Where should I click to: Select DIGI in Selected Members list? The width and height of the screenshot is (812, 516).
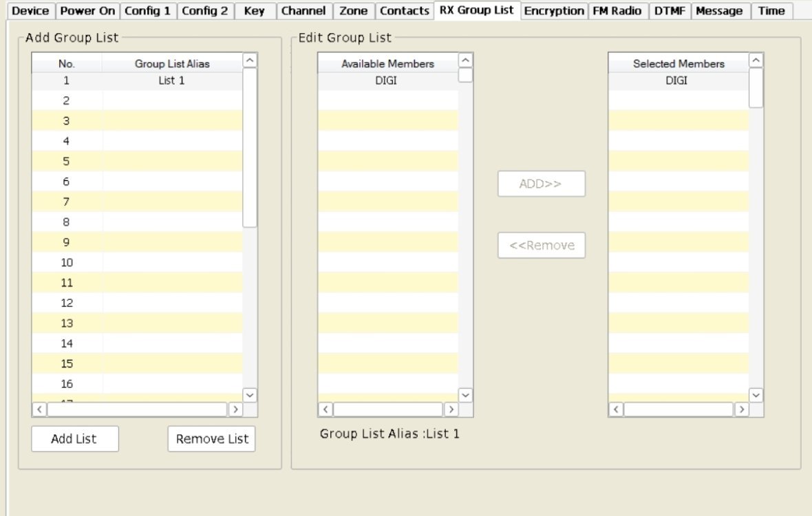pos(678,80)
